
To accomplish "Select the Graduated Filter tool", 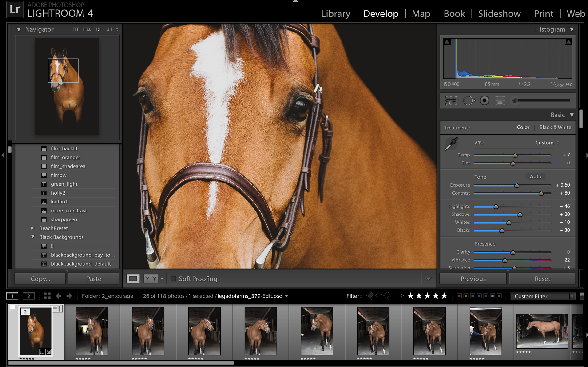I will pos(500,100).
